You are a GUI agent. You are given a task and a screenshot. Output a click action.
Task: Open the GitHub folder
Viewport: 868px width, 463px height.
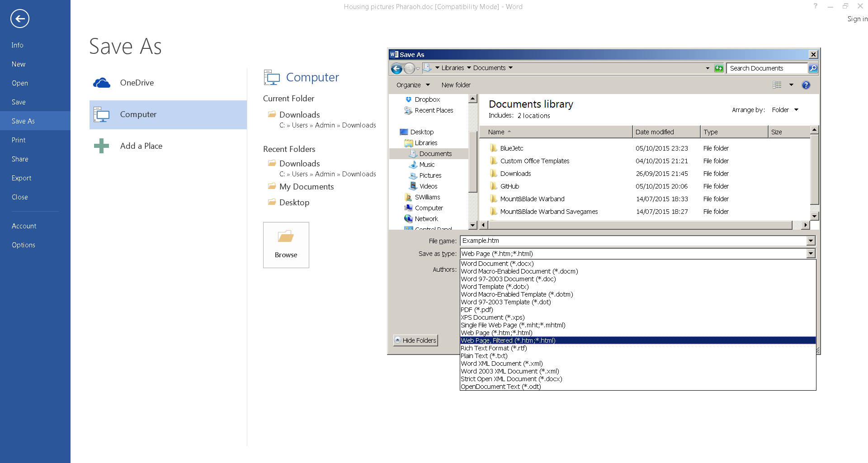(x=509, y=186)
